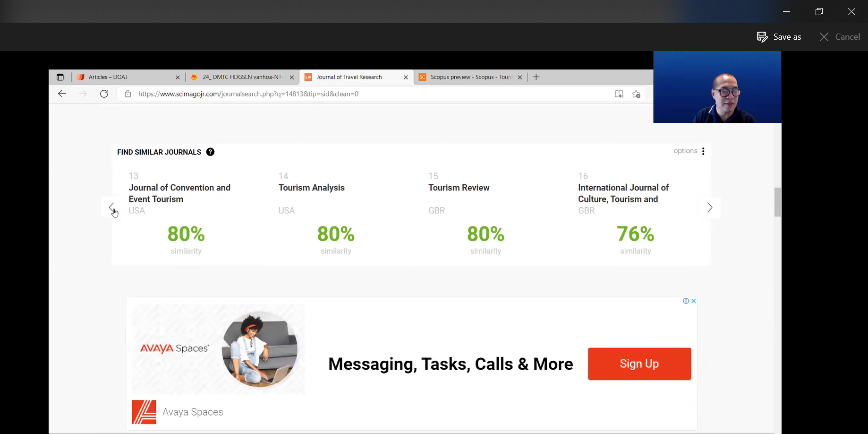Image resolution: width=868 pixels, height=434 pixels.
Task: Click the FIND SIMILAR JOURNALS heading
Action: (x=159, y=152)
